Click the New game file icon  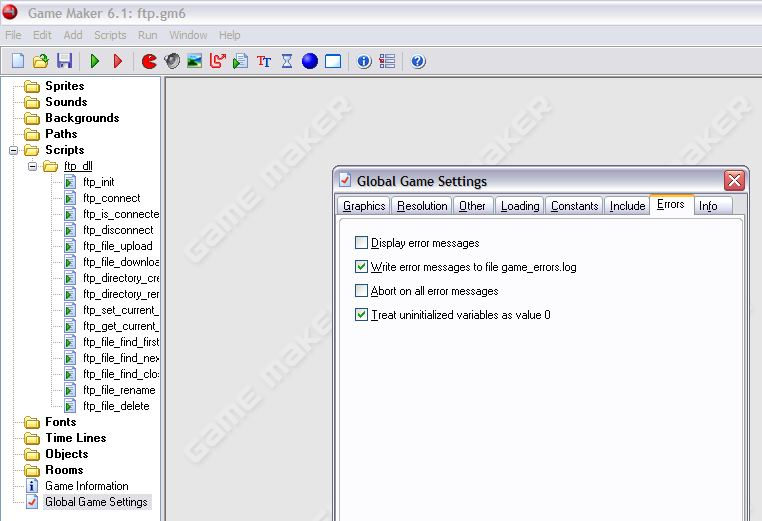click(18, 61)
